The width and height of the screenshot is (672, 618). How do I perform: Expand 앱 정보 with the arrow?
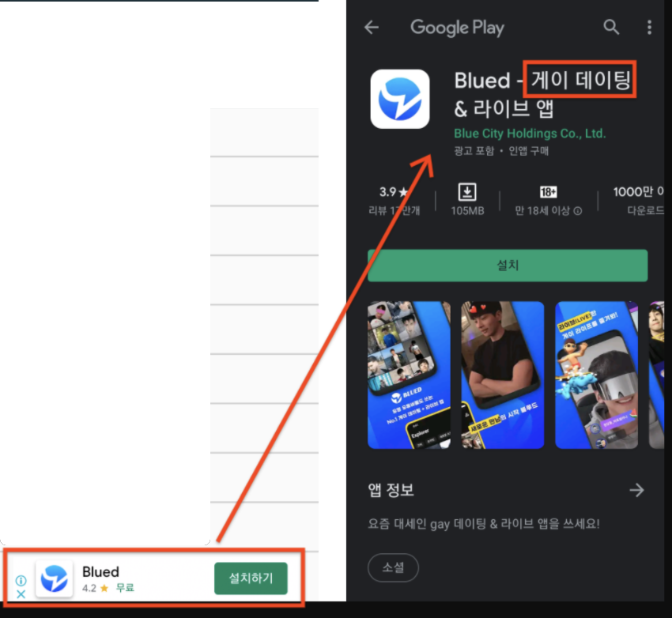[636, 490]
